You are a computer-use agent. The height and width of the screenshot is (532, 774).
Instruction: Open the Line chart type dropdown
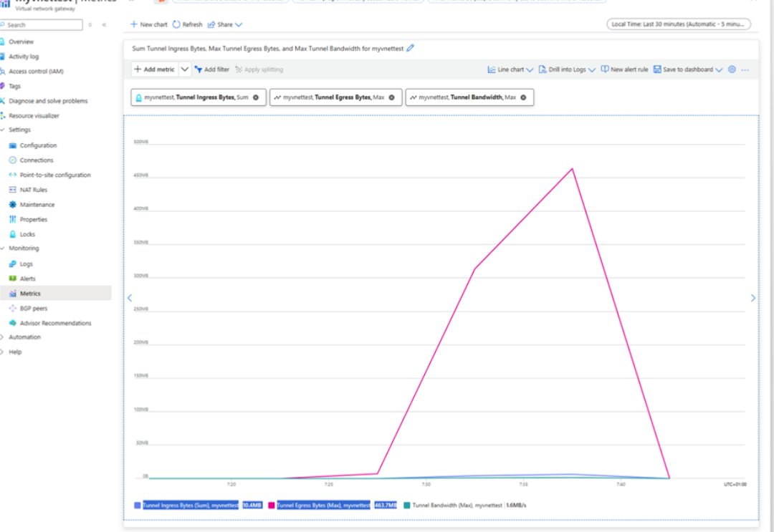click(x=510, y=69)
